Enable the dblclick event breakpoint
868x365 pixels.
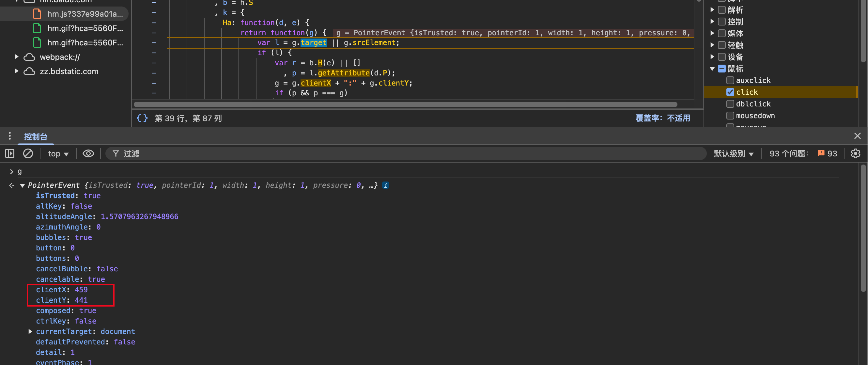tap(730, 104)
